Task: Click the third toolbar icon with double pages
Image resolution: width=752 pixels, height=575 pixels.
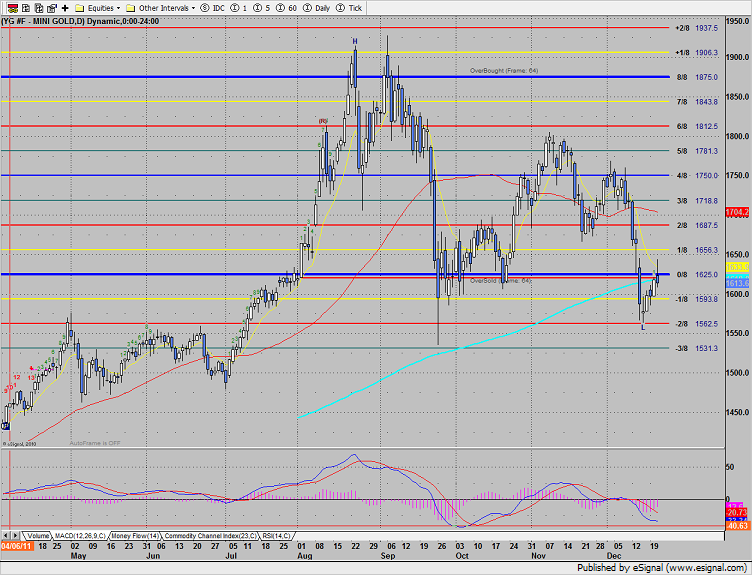Action: (x=39, y=8)
